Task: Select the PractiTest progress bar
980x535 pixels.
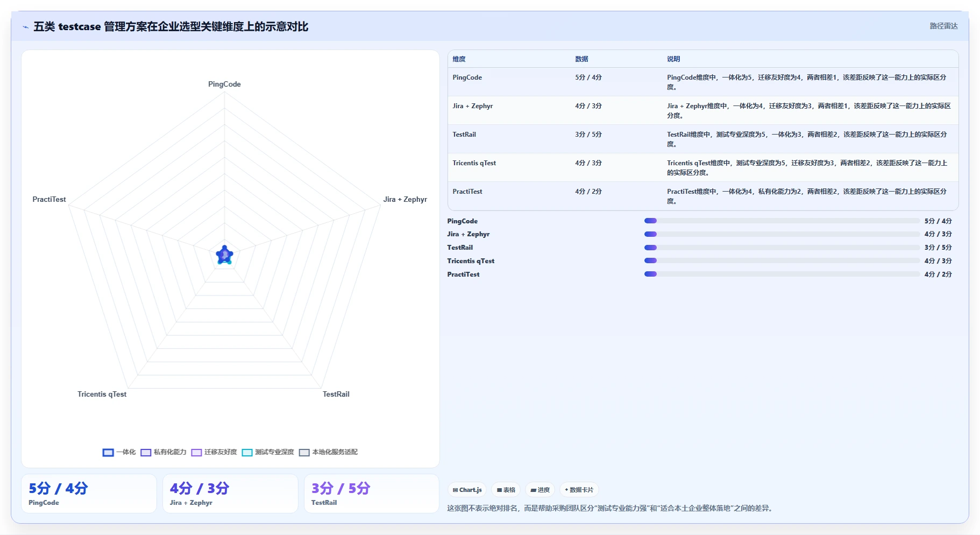Action: point(782,274)
